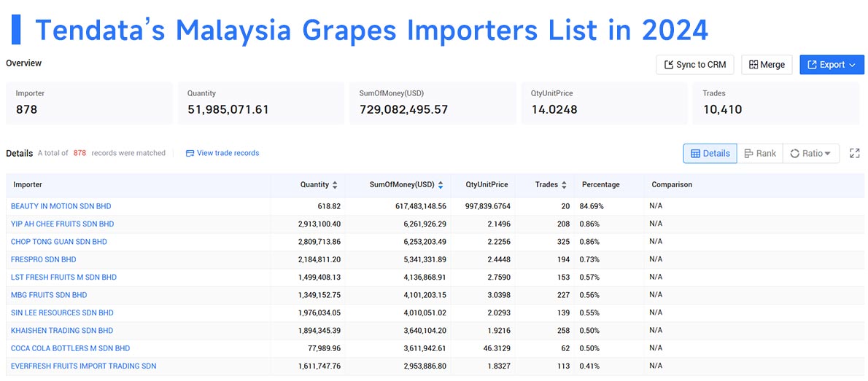This screenshot has height=381, width=868.
Task: Open EVERFRESH FRUITS IMPORT TRADING SDN
Action: (x=84, y=366)
